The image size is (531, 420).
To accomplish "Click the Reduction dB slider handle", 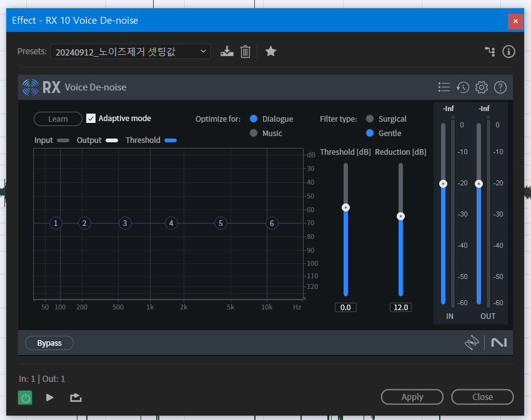I will (400, 217).
